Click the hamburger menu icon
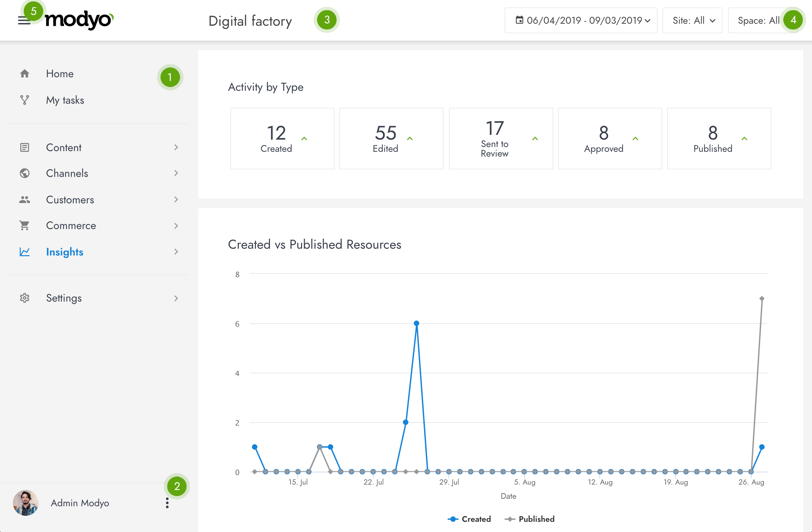Screen dimensions: 812x532 pos(23,20)
